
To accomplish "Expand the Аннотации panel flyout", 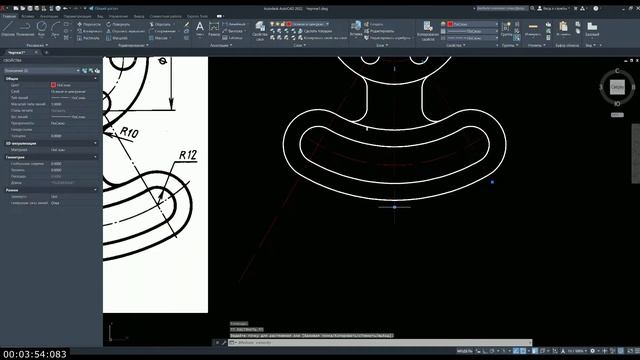I will pyautogui.click(x=222, y=45).
